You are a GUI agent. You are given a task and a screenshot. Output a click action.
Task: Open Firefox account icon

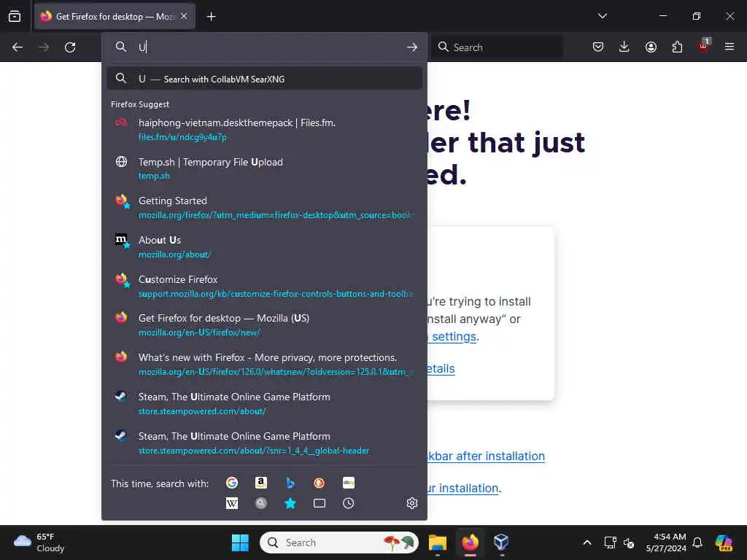651,47
